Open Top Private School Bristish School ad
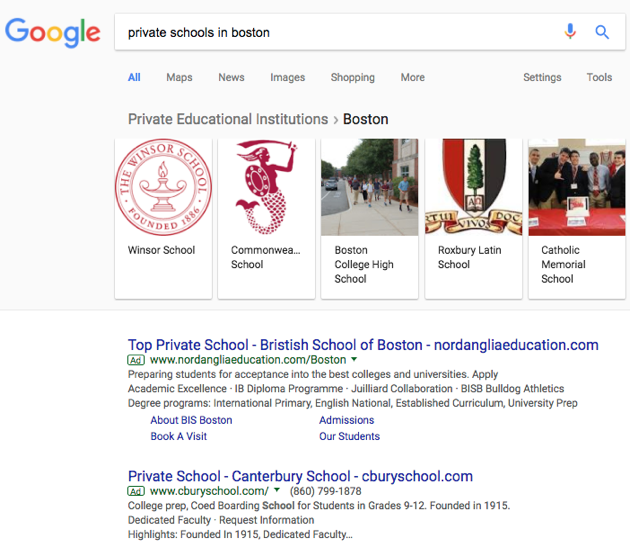The height and width of the screenshot is (557, 630). (363, 345)
